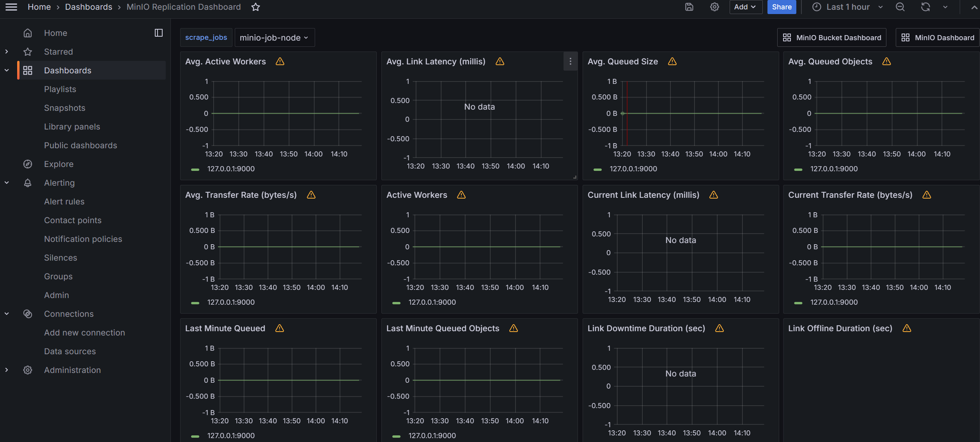Open the auto-refresh interval dropdown
Viewport: 980px width, 442px height.
(x=945, y=7)
